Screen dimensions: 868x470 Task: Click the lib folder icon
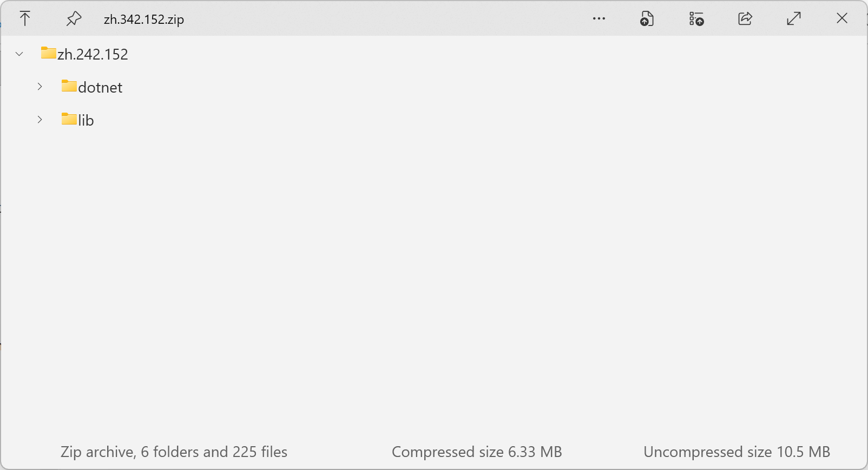coord(69,119)
